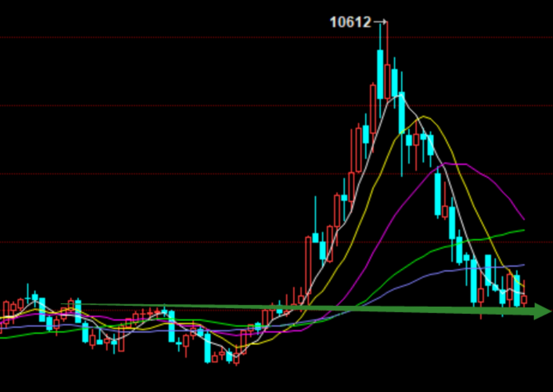Click the right end of the blue-purple average line

523,265
